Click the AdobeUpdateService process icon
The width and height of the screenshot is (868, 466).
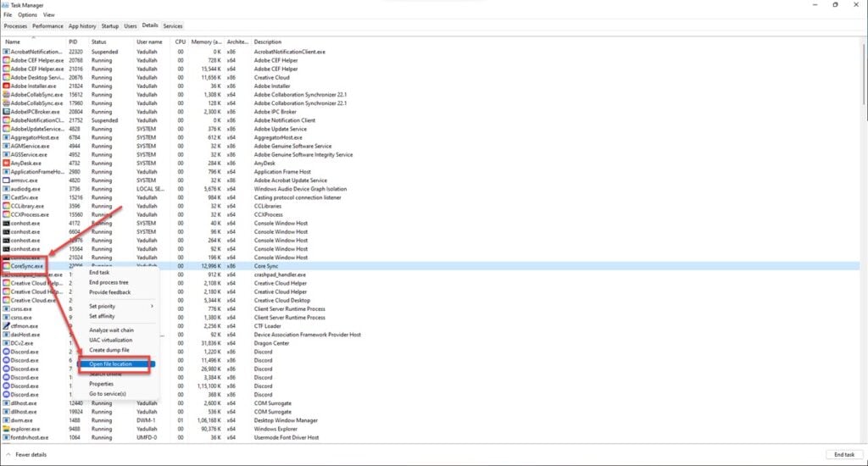(6, 129)
